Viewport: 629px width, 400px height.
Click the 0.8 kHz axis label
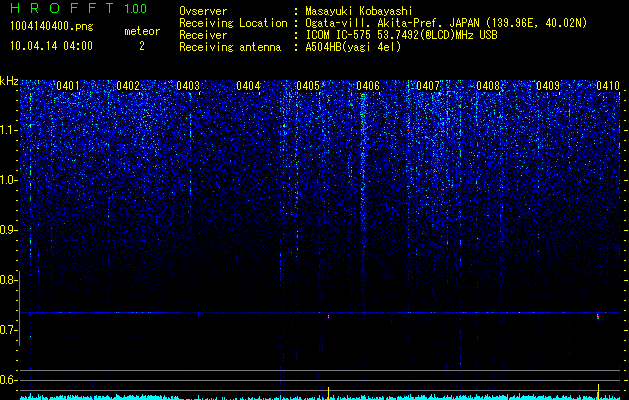coord(8,280)
